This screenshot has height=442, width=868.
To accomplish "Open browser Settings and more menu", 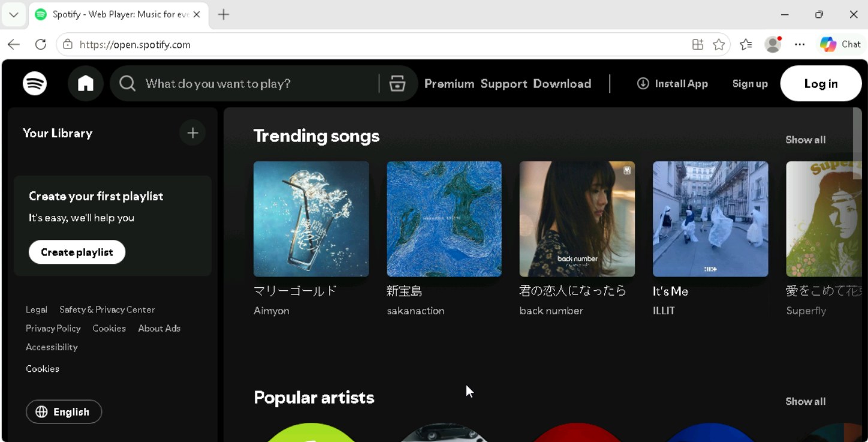I will [800, 44].
